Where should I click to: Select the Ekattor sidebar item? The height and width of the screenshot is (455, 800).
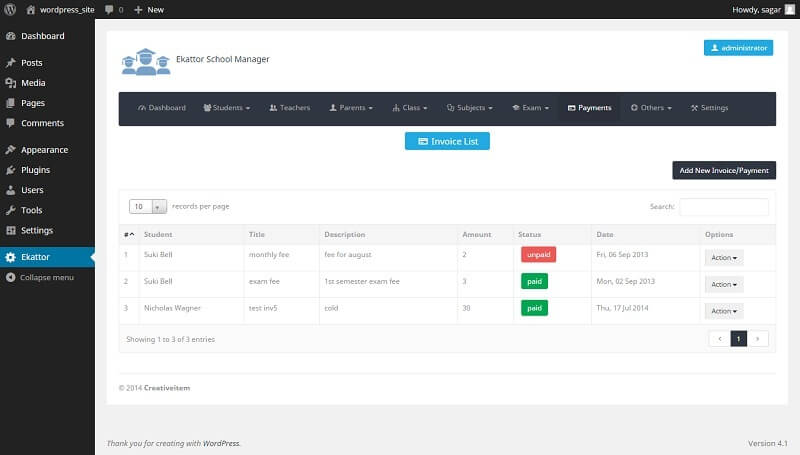point(47,257)
